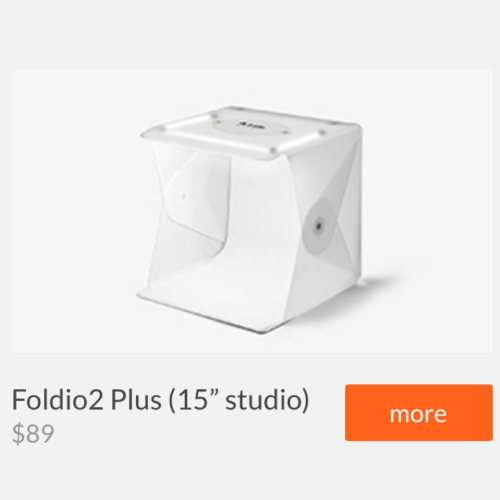
Task: Click the orange "more" button
Action: tap(419, 412)
